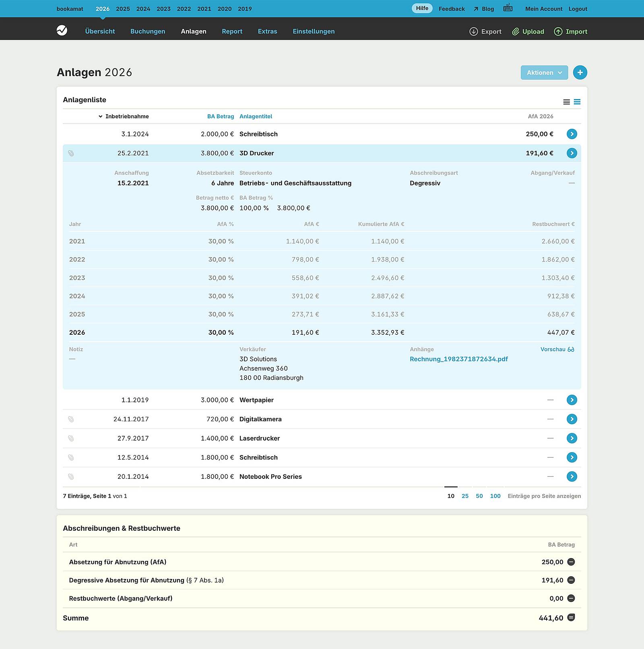Click the arrow icon for Notebook Pro Series

pyautogui.click(x=572, y=477)
